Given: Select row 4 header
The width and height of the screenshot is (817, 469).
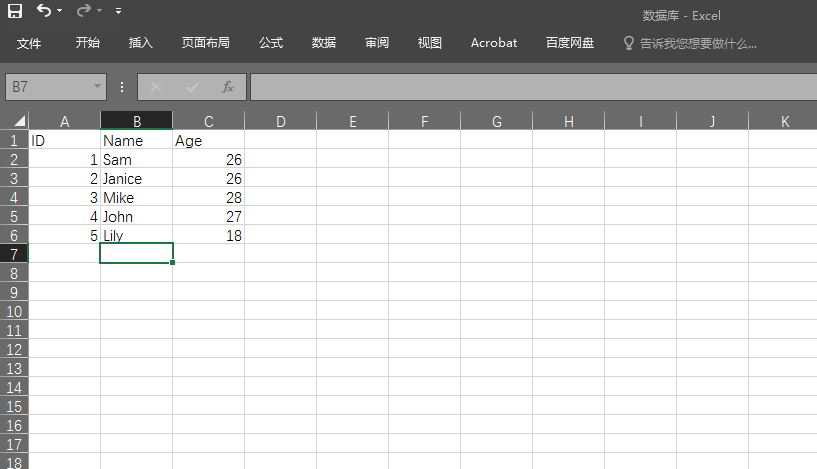Looking at the screenshot, I should click(14, 198).
